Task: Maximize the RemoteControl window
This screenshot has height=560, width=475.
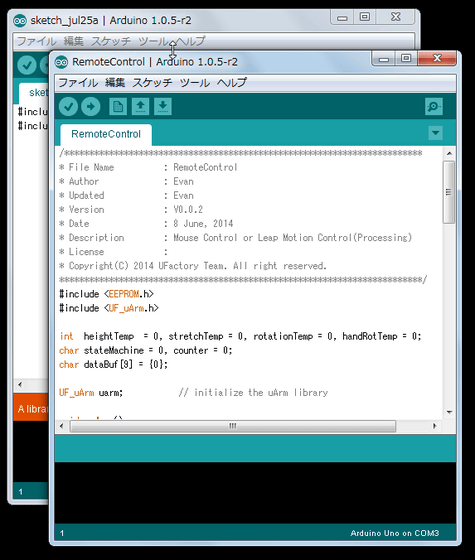Action: 406,59
